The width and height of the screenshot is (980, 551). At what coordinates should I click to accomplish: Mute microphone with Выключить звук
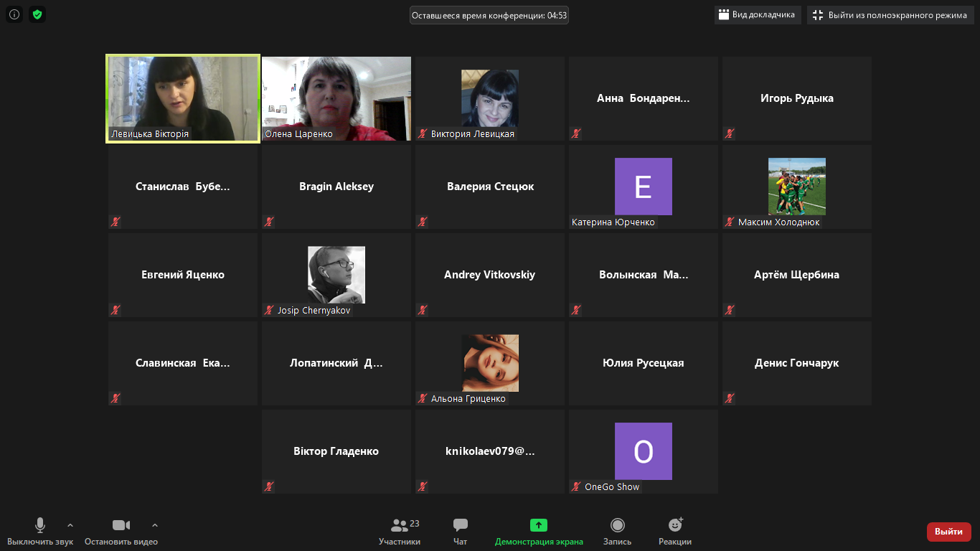point(40,532)
